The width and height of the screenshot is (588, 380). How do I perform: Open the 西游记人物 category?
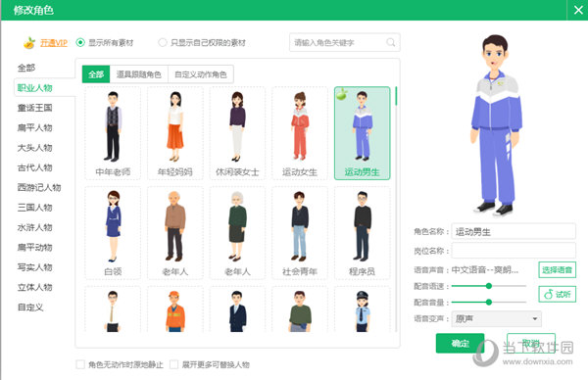(39, 187)
